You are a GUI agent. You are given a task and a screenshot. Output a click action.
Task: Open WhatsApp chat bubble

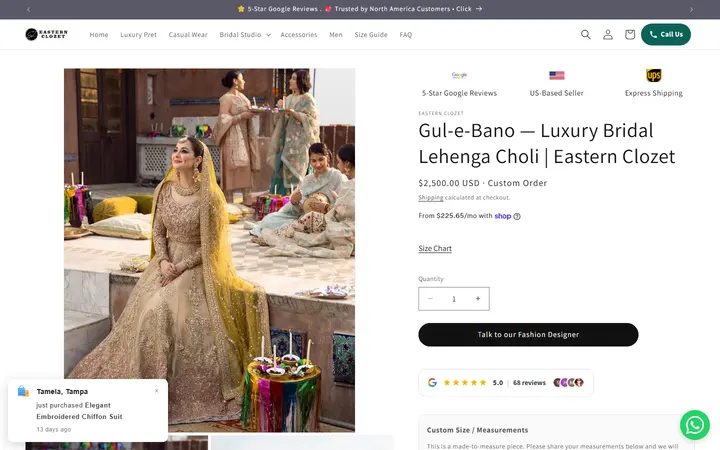point(695,425)
